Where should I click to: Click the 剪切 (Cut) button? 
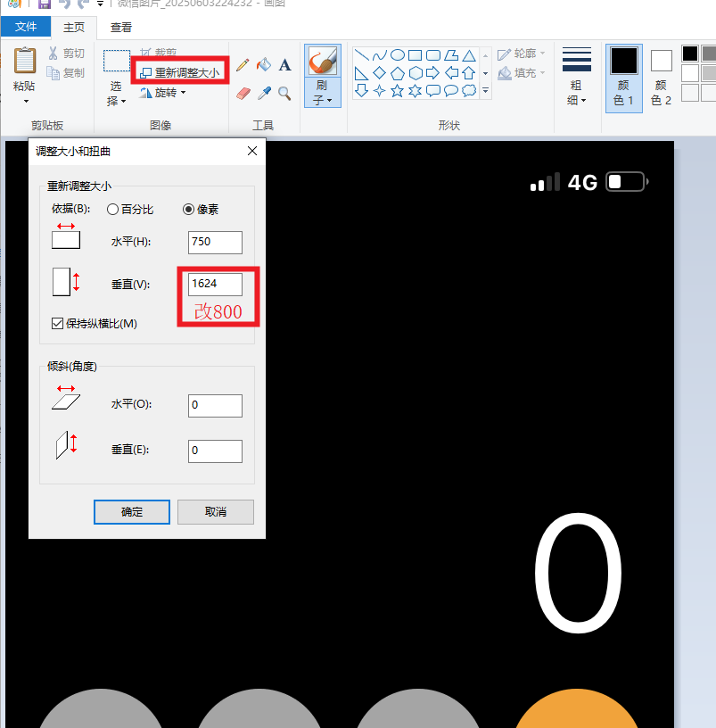point(67,54)
